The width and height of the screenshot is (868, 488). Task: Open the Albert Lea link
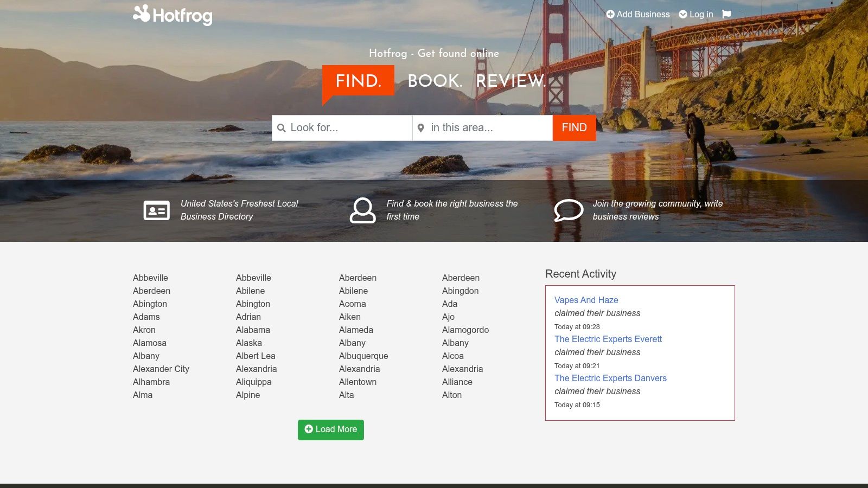coord(256,356)
